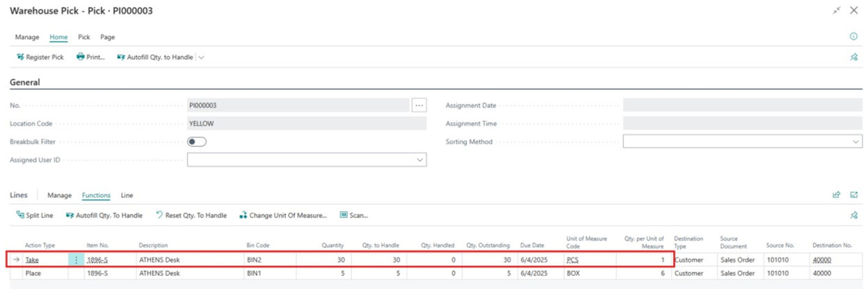Click the Take row Item No. 1896-S

click(x=96, y=260)
